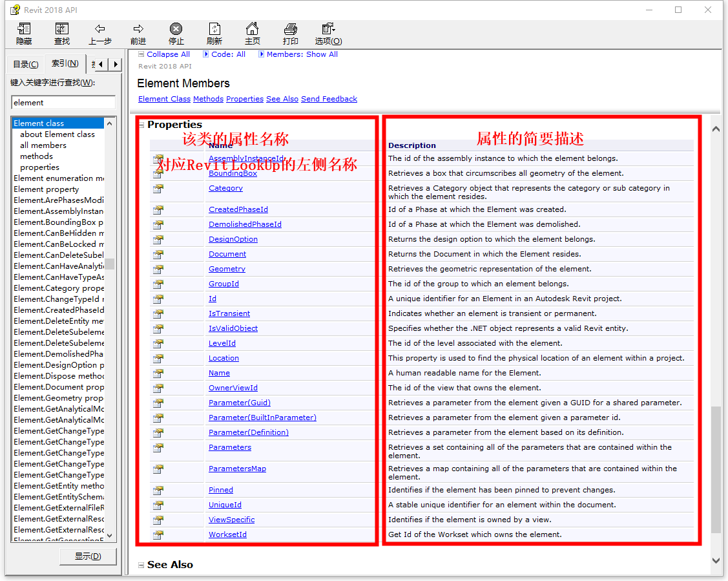Click the 显示(D) display button
The width and height of the screenshot is (728, 581).
coord(88,556)
